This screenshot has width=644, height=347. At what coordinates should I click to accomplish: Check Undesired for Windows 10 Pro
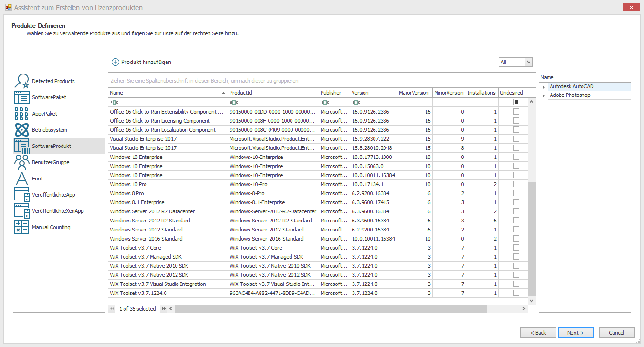[x=516, y=184]
